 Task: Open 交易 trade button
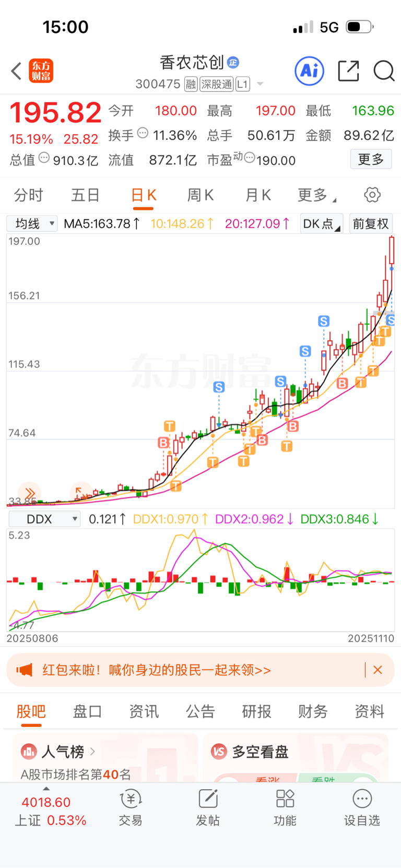pos(131,808)
